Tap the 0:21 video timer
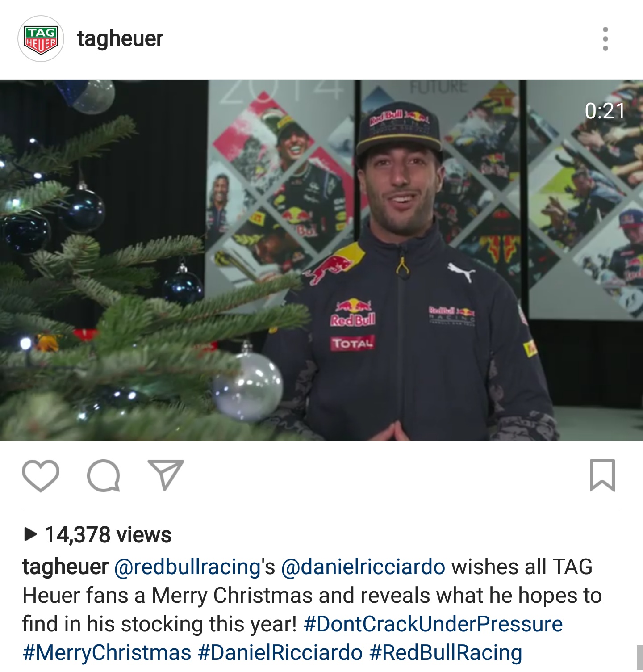 click(x=605, y=111)
